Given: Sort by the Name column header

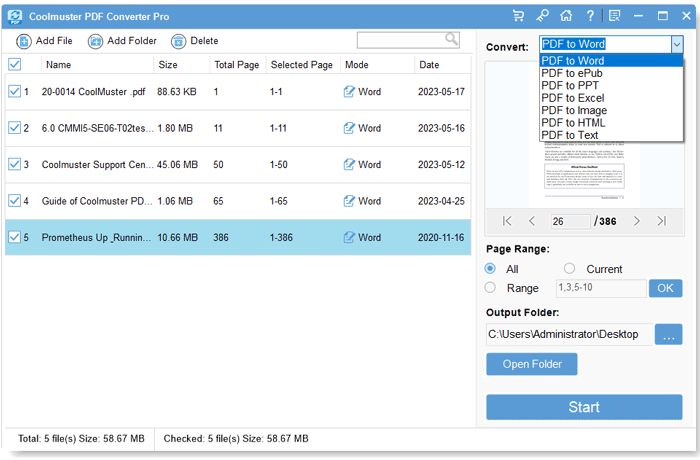Looking at the screenshot, I should [x=58, y=65].
